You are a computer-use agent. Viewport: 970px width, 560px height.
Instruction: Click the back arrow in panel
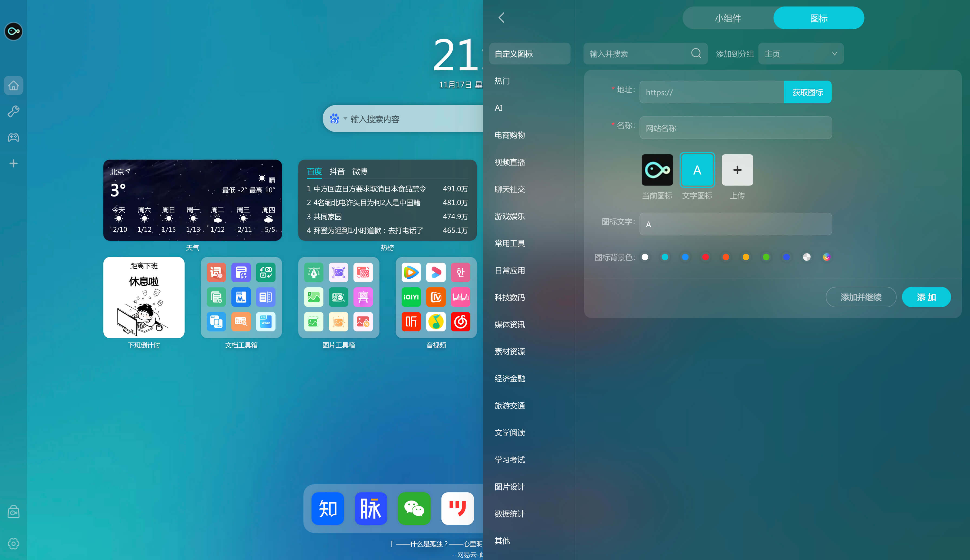[501, 18]
